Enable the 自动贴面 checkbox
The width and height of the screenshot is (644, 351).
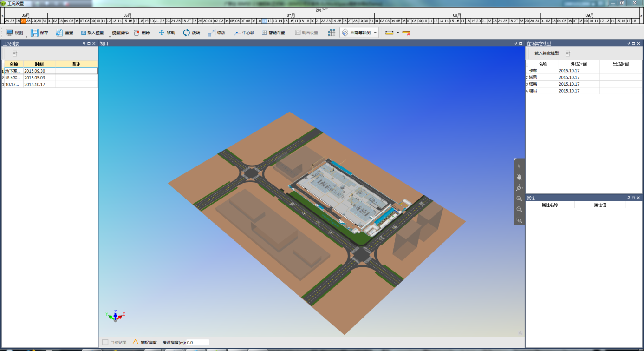pos(105,343)
